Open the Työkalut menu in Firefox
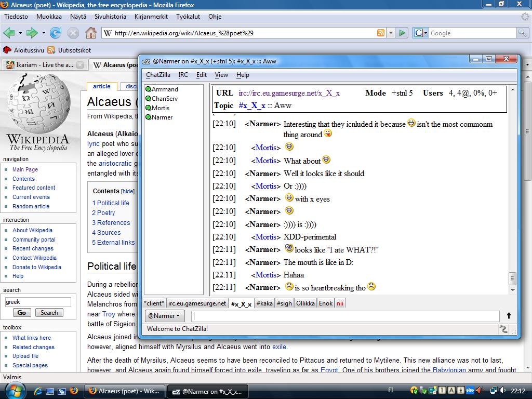The image size is (532, 399). (x=188, y=17)
